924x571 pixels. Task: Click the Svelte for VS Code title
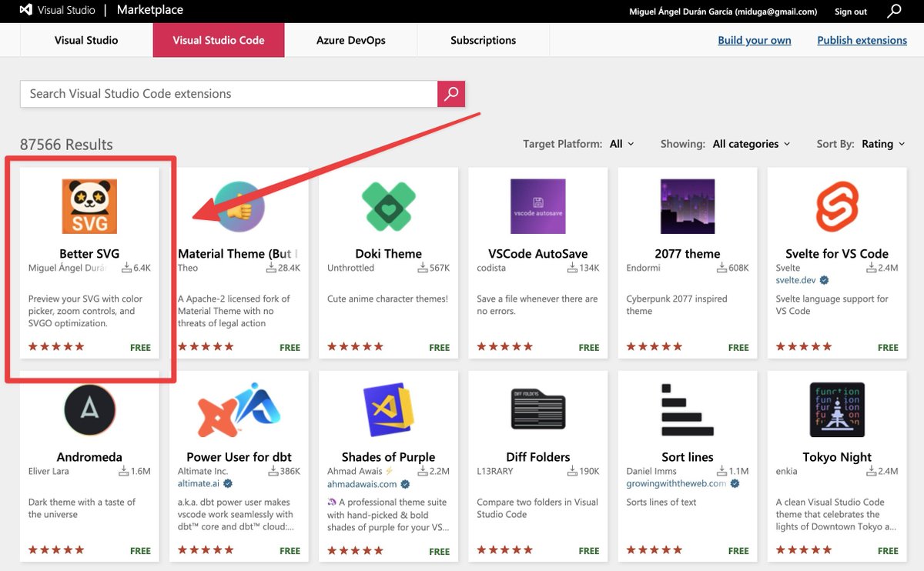(x=837, y=253)
